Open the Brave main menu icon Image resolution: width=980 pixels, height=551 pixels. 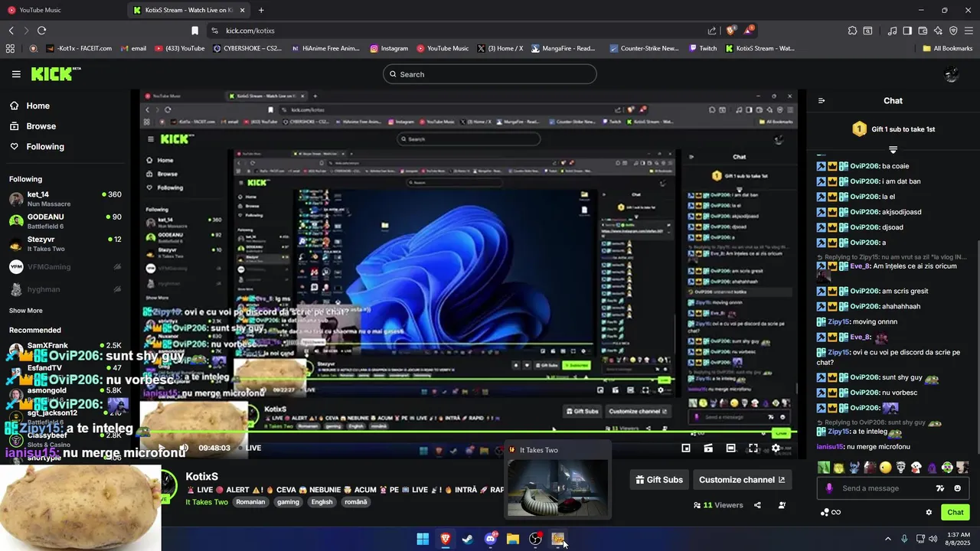pos(969,31)
